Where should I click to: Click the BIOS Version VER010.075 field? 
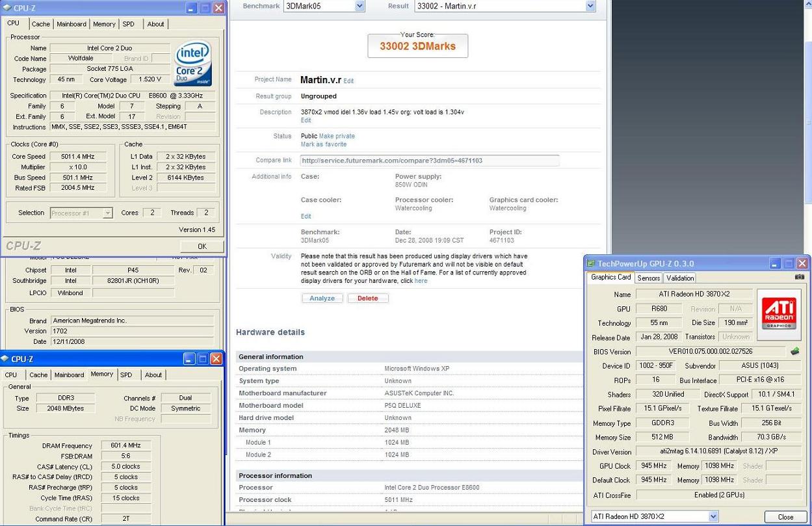pos(711,351)
